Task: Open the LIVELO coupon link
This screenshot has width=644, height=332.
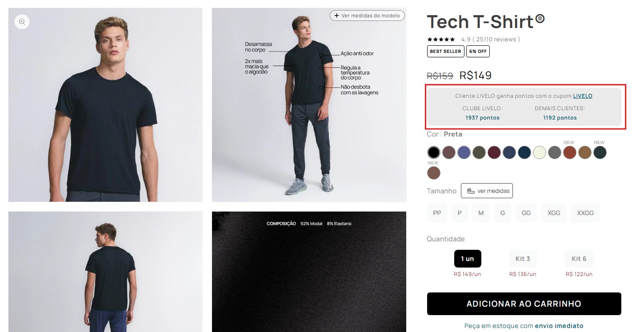Action: coord(583,96)
